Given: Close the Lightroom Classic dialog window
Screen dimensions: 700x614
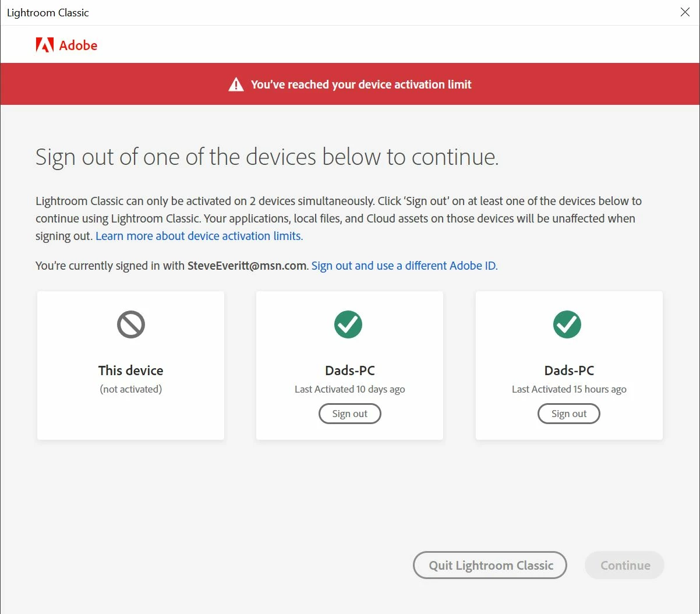Looking at the screenshot, I should pyautogui.click(x=685, y=12).
